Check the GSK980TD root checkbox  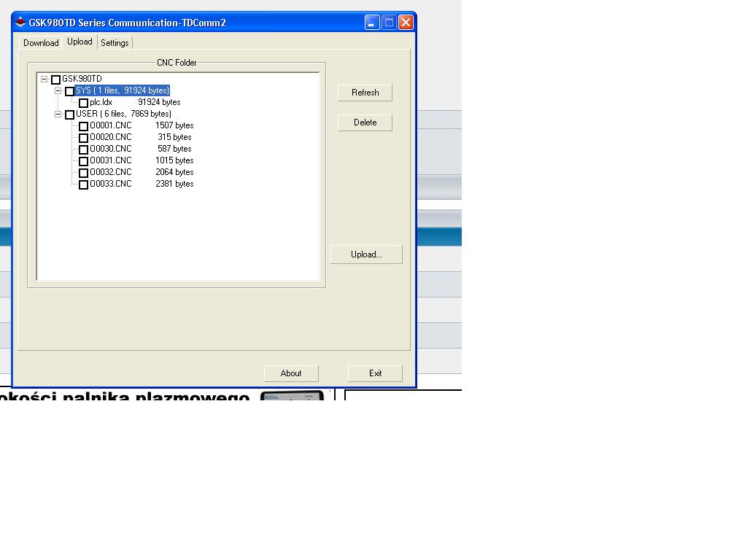coord(55,79)
